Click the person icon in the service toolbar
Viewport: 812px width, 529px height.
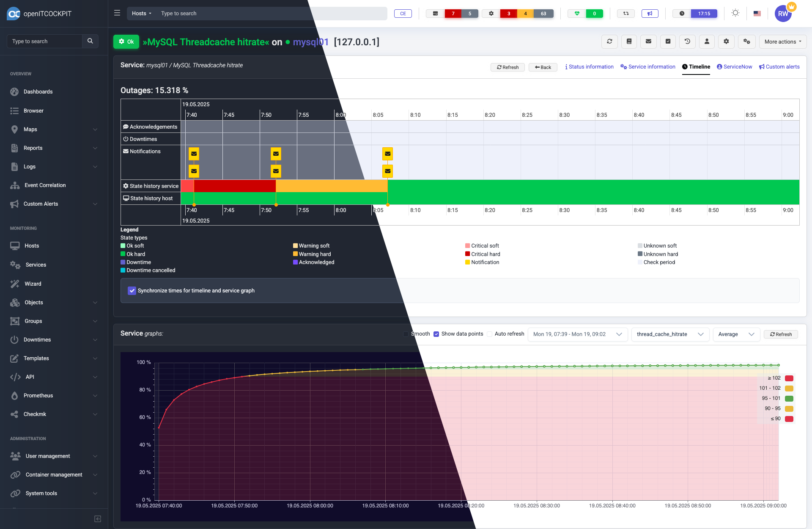click(x=707, y=41)
